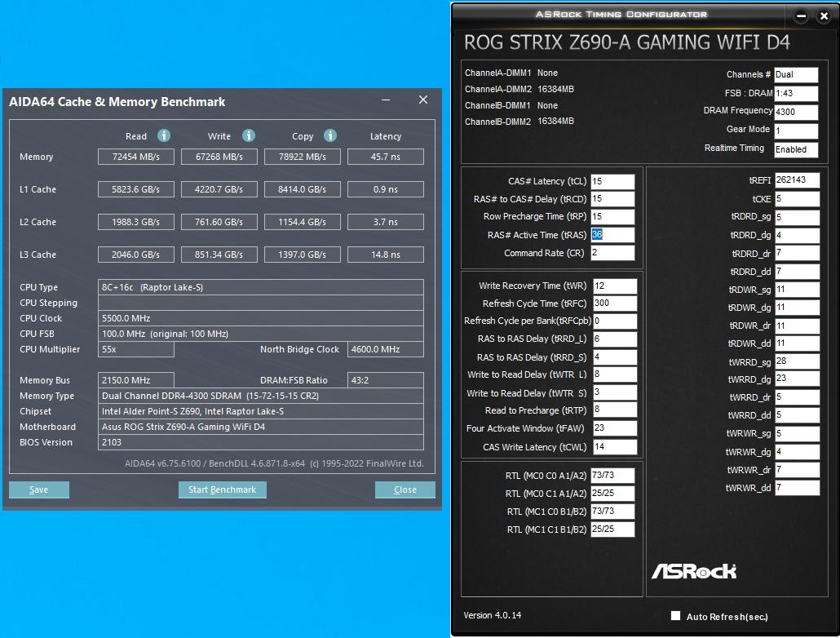
Task: Select the Read to Precharge (tRTP) field
Action: pyautogui.click(x=615, y=410)
